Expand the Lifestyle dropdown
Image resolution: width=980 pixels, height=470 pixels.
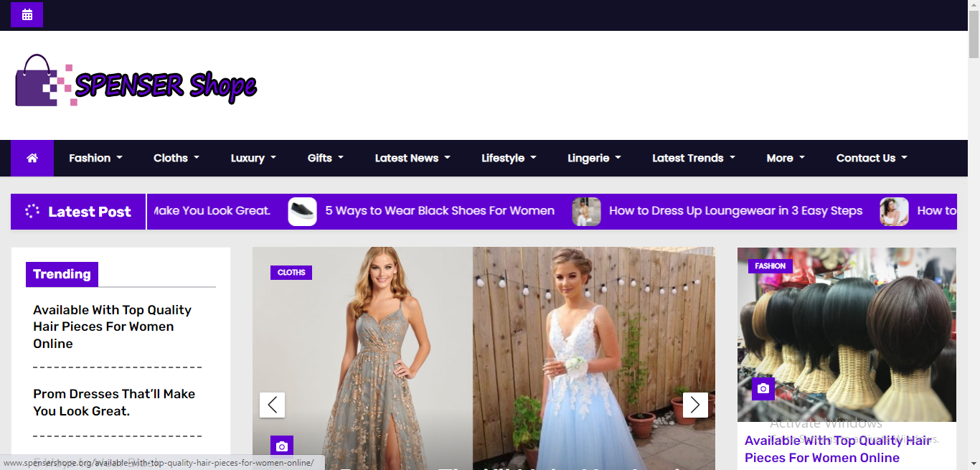509,158
